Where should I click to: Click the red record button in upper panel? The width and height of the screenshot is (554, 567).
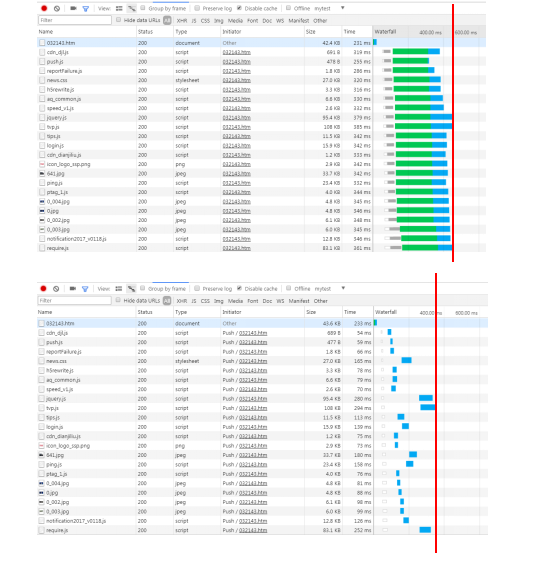pyautogui.click(x=44, y=8)
